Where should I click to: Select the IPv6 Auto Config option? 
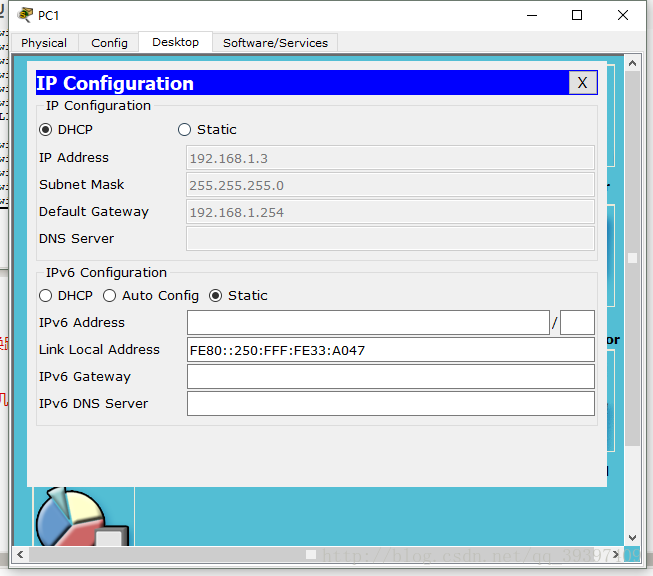[x=110, y=296]
